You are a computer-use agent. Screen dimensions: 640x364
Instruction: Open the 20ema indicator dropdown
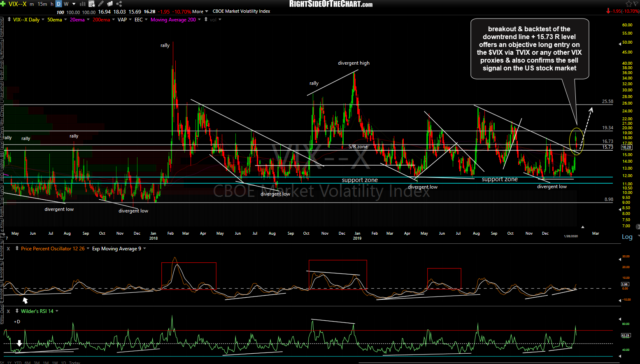(88, 20)
